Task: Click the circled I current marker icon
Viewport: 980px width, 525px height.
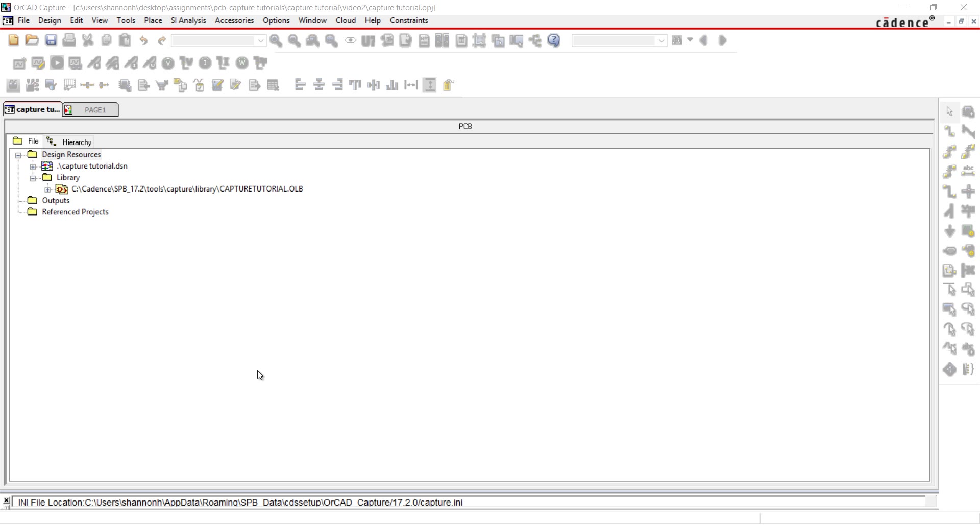Action: [x=205, y=63]
